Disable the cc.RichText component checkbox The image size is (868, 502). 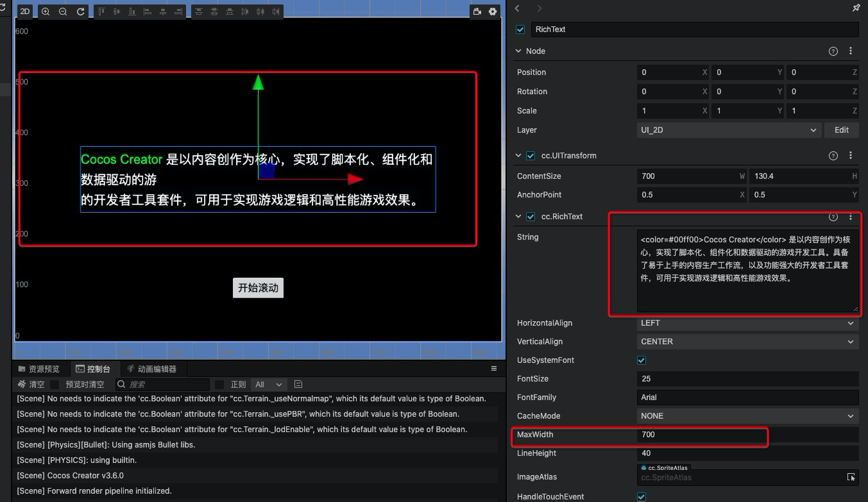coord(531,217)
